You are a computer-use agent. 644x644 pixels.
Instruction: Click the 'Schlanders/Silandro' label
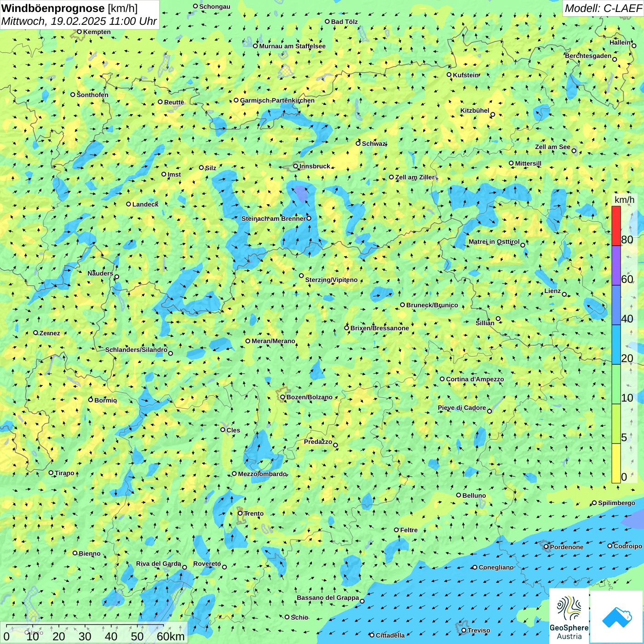(136, 350)
